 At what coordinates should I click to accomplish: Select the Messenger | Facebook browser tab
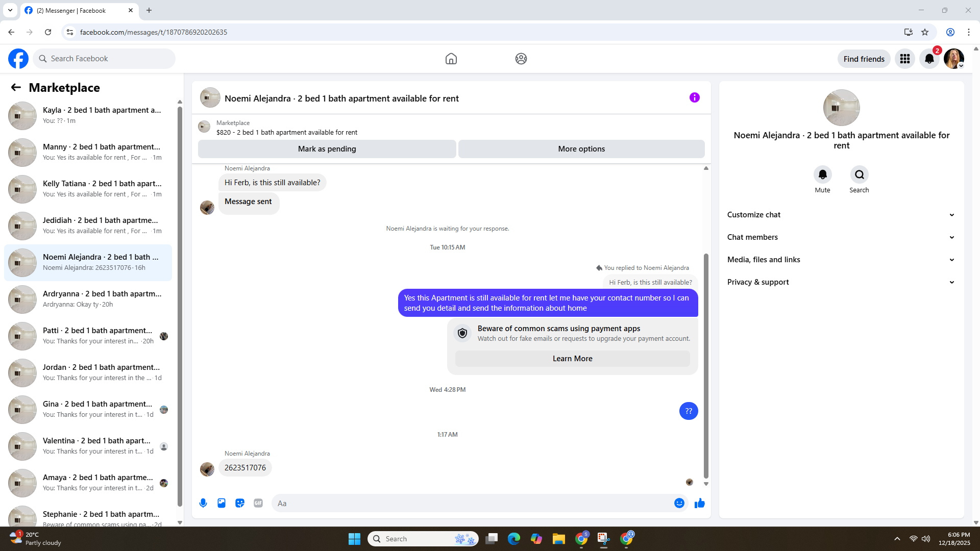click(x=79, y=11)
